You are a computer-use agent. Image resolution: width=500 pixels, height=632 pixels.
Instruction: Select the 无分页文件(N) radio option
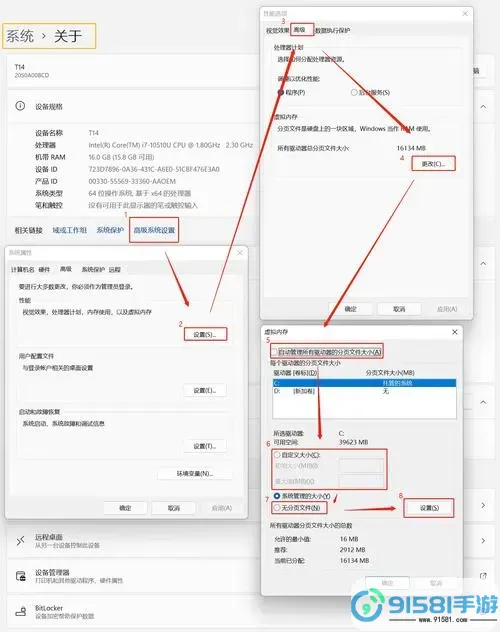[277, 507]
